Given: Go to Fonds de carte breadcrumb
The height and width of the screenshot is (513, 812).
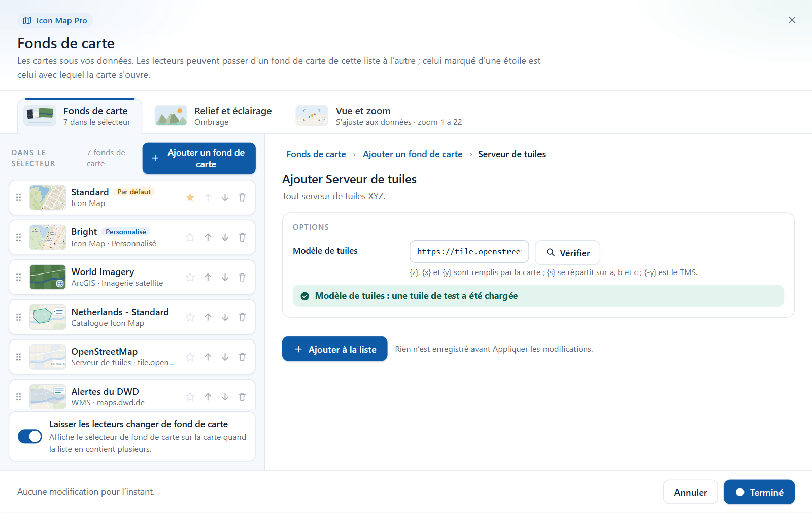Looking at the screenshot, I should click(316, 154).
